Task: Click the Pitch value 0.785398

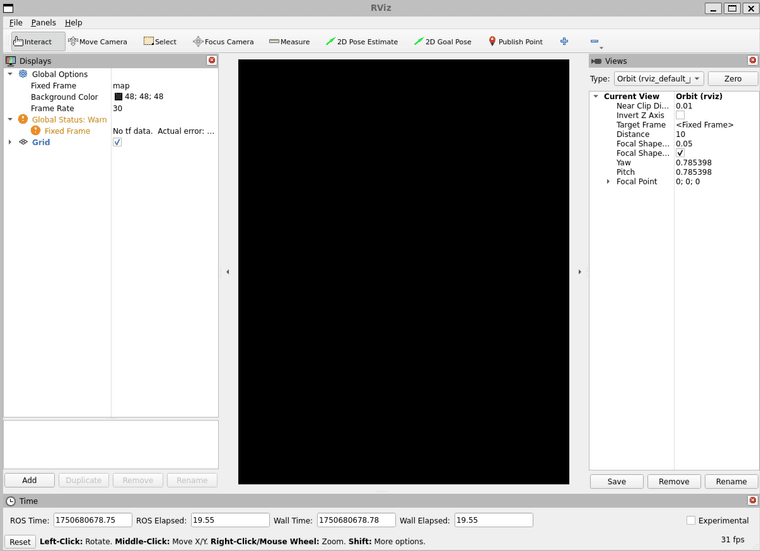Action: pos(694,172)
